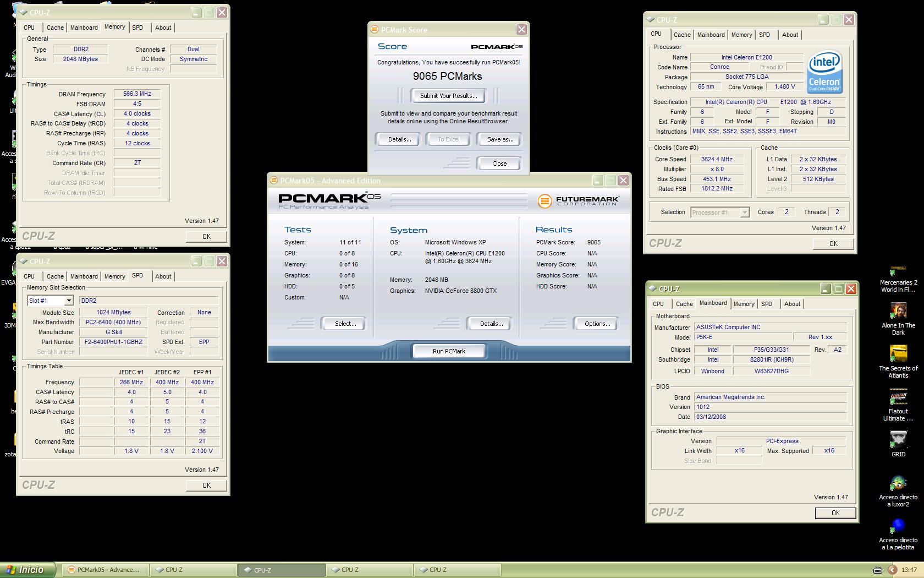This screenshot has width=924, height=578.
Task: Click Run PCMark button
Action: pyautogui.click(x=449, y=351)
